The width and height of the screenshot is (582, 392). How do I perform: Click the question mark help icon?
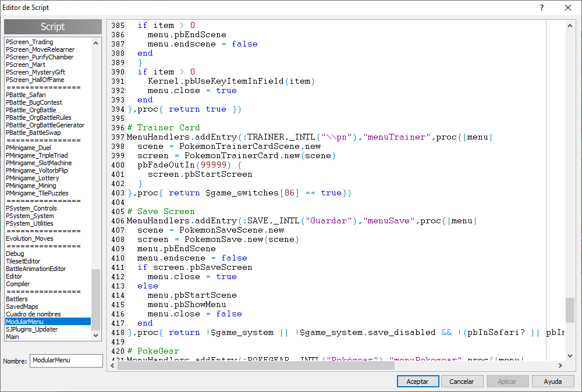pyautogui.click(x=541, y=8)
